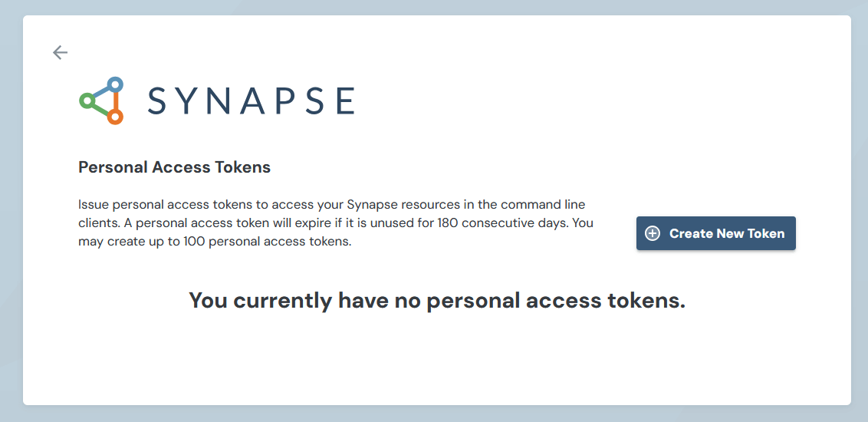Image resolution: width=868 pixels, height=422 pixels.
Task: Click the letter S in the SYNAPSE wordmark
Action: [x=158, y=101]
